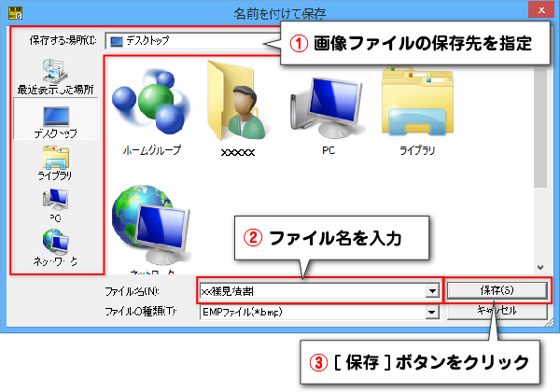
Task: Select the PC icon in the left sidebar
Action: coord(55,204)
